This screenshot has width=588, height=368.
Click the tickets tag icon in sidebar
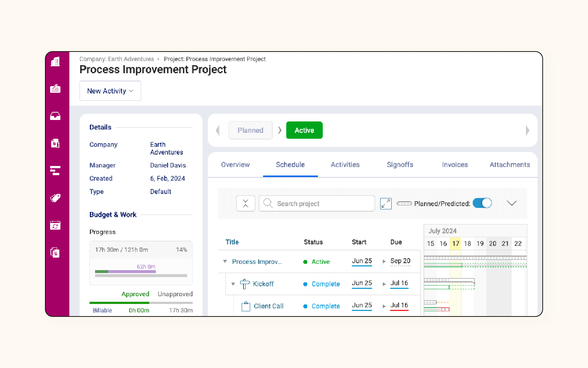click(x=55, y=198)
